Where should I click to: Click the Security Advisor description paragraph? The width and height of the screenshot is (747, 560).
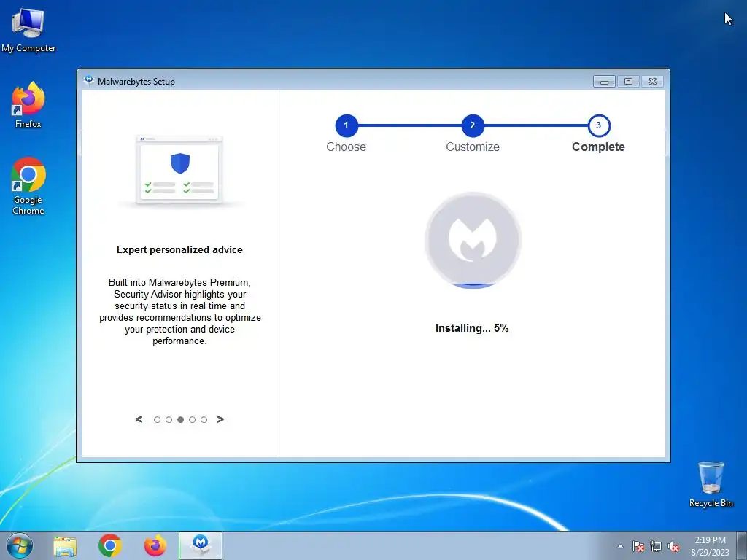coord(179,311)
